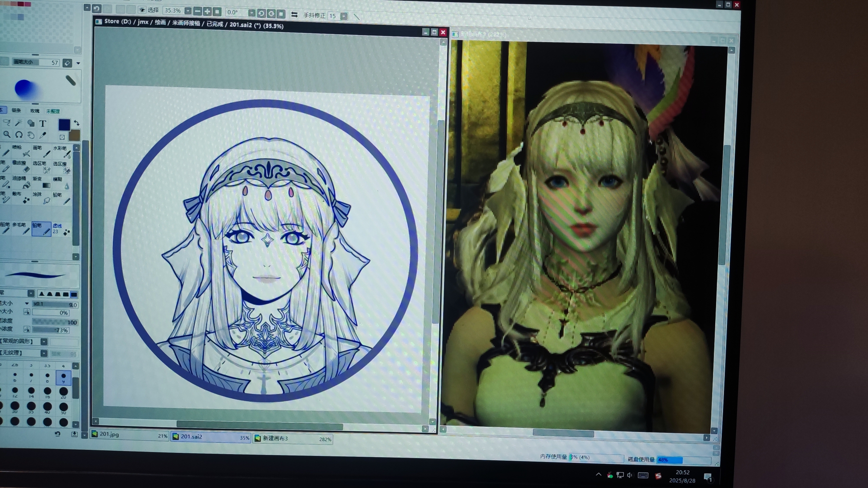The width and height of the screenshot is (868, 488).
Task: Click the zoom out minus button
Action: (197, 11)
